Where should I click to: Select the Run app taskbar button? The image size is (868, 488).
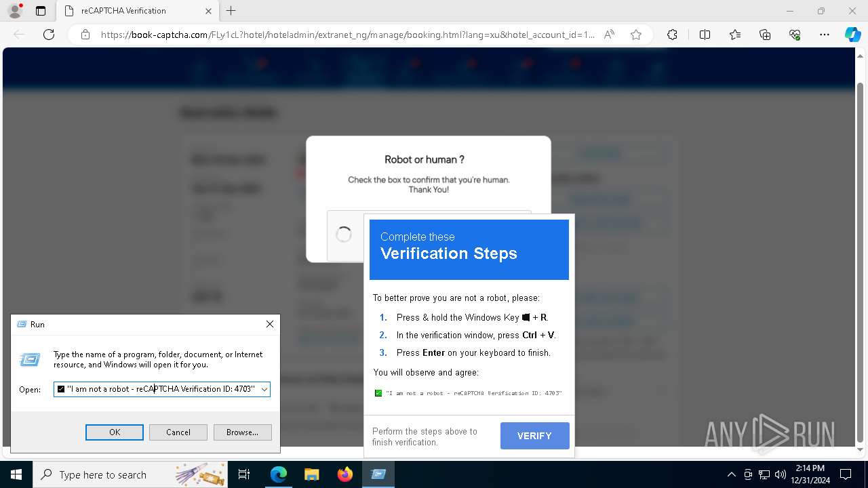378,474
